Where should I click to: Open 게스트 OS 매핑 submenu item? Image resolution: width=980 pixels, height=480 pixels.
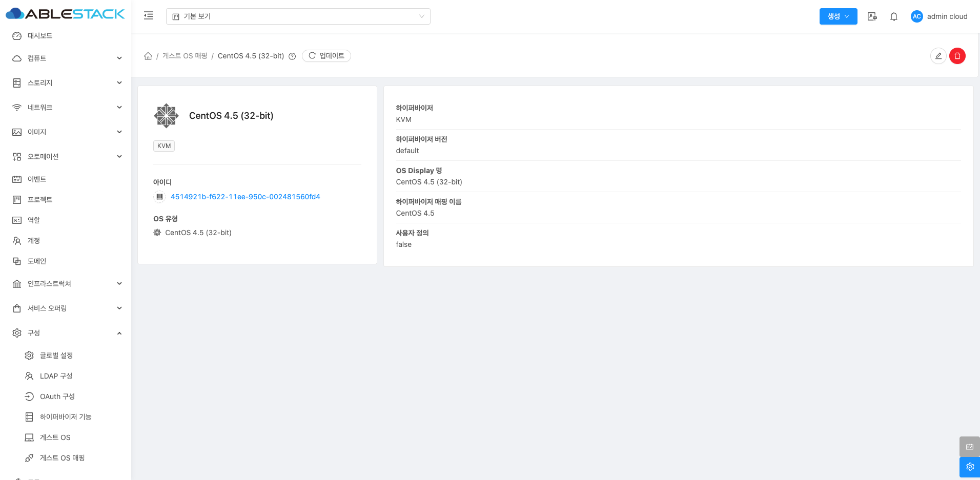pyautogui.click(x=66, y=458)
